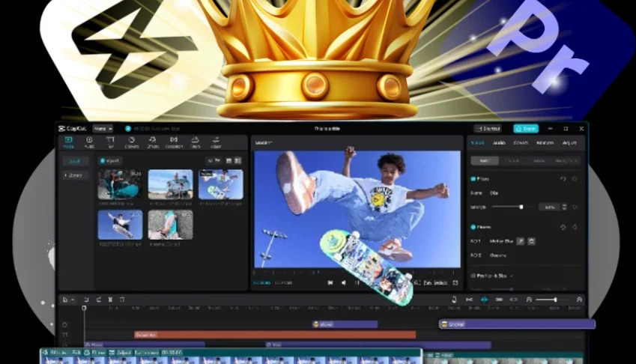Click the Effects reset arrow icon
This screenshot has width=636, height=364.
pos(563,228)
